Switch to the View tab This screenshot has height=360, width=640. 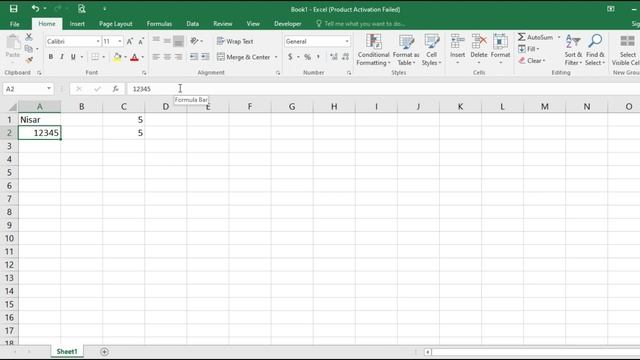(253, 24)
